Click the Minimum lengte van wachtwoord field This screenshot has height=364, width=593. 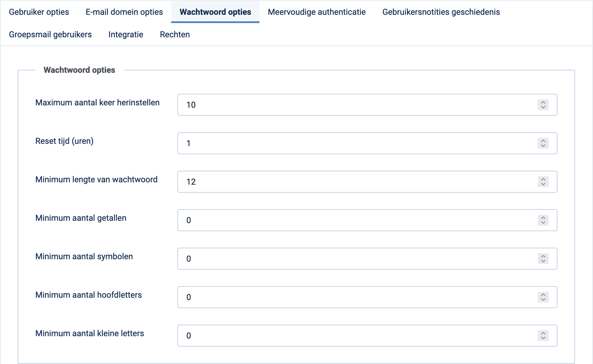(367, 182)
